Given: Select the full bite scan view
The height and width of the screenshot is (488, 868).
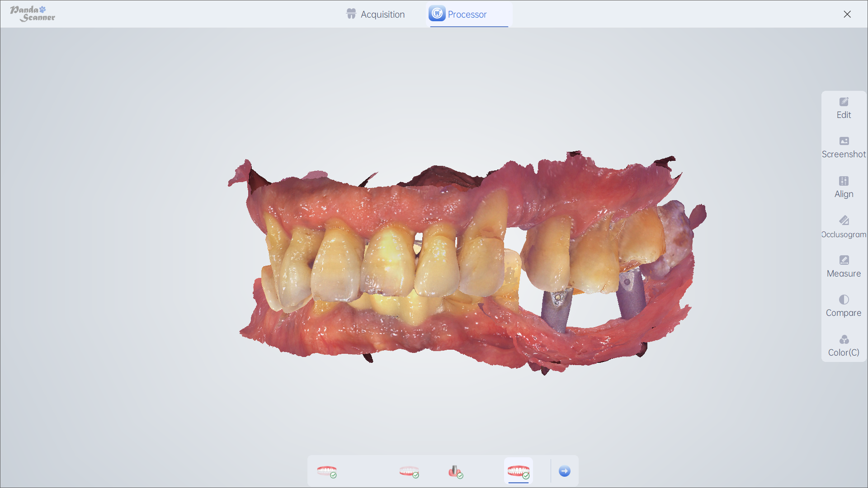Looking at the screenshot, I should tap(519, 471).
